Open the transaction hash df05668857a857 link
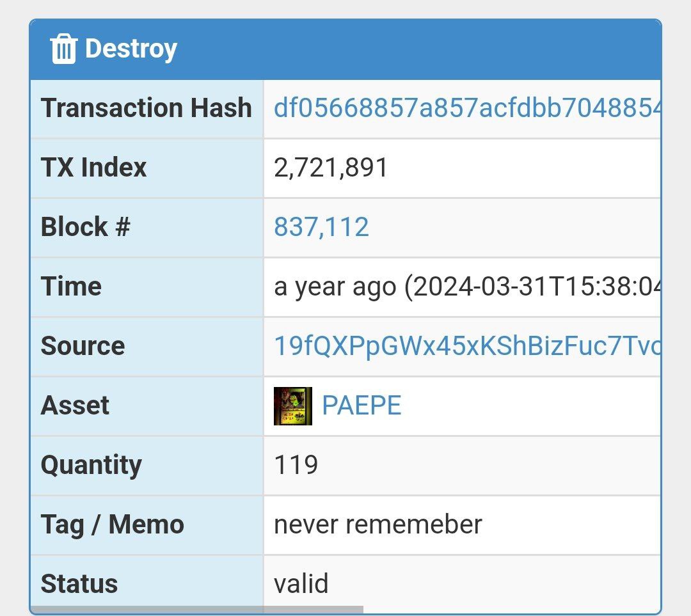The image size is (691, 616). [x=467, y=108]
